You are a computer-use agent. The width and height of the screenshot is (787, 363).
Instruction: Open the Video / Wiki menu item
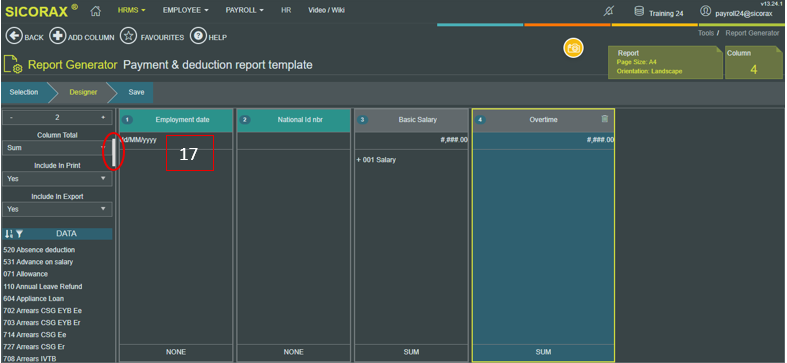click(x=326, y=10)
